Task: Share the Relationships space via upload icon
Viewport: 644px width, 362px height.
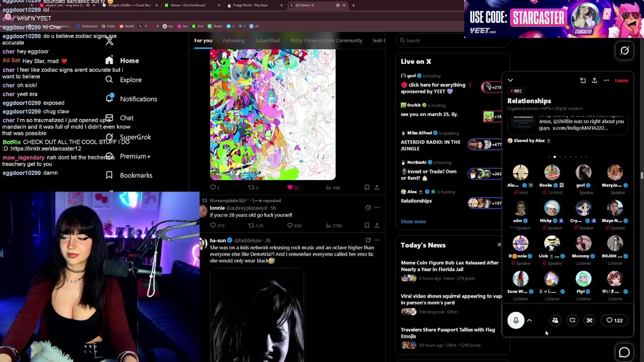Action: tap(594, 80)
